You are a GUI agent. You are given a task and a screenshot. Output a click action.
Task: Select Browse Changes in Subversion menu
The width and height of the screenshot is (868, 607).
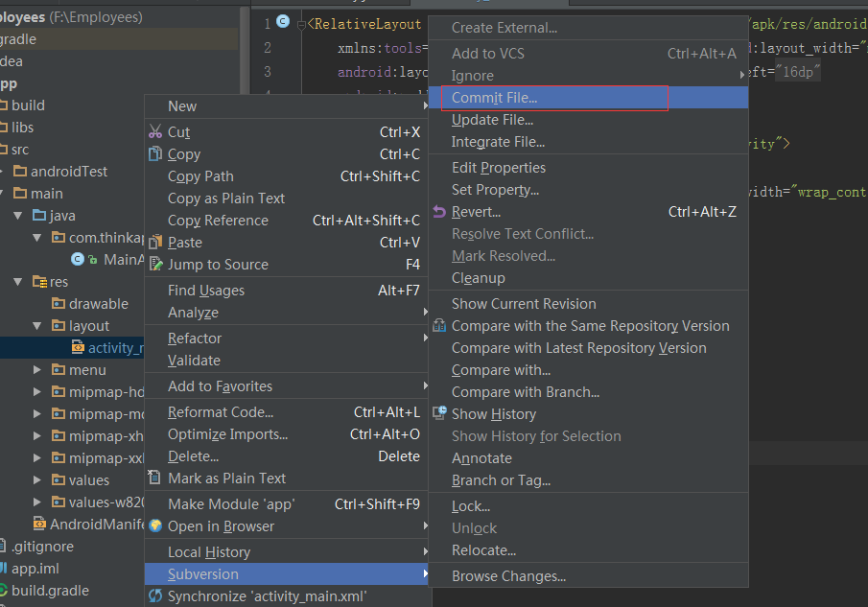click(x=508, y=576)
